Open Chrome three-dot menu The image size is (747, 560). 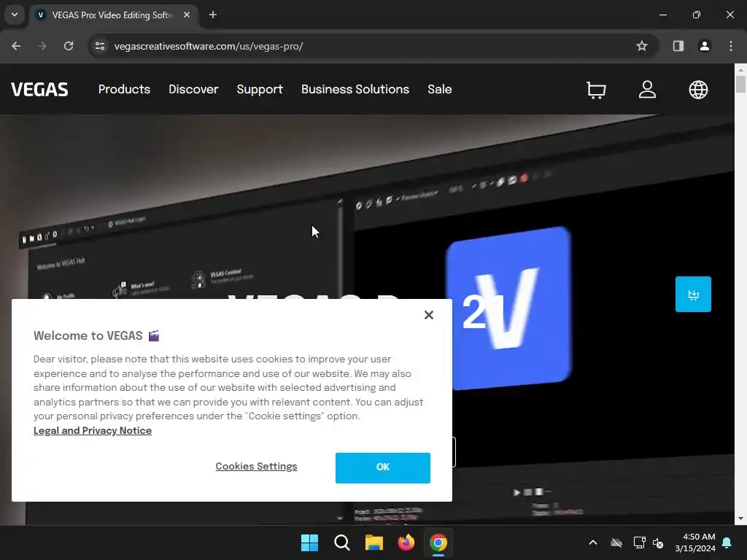tap(731, 46)
